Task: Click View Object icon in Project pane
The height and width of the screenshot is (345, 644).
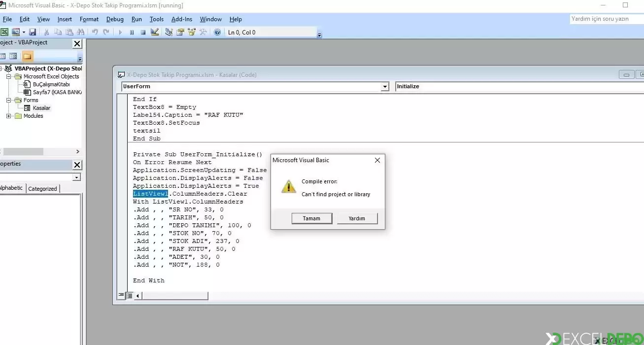Action: tap(13, 56)
